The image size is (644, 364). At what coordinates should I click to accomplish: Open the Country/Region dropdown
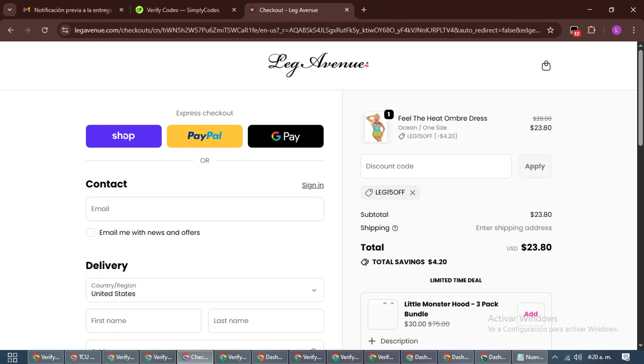pyautogui.click(x=205, y=290)
